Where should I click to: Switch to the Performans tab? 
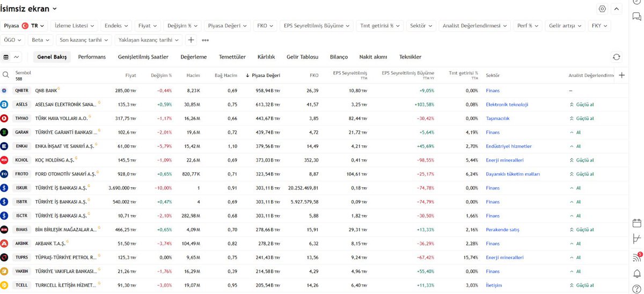[92, 57]
